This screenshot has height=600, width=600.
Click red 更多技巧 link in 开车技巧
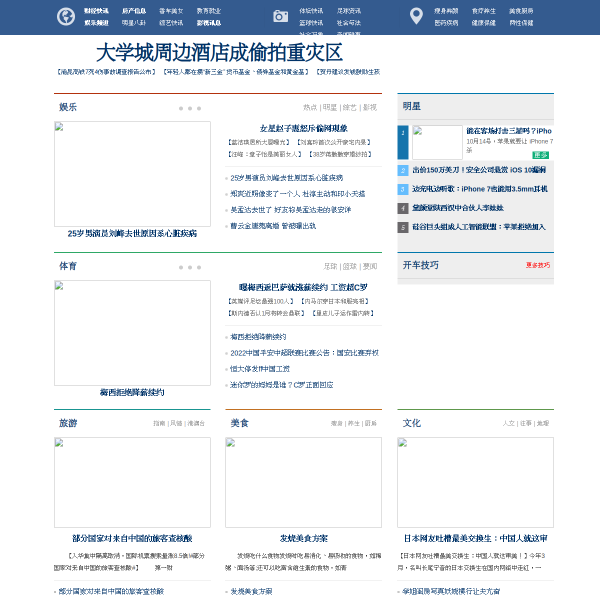click(x=538, y=265)
